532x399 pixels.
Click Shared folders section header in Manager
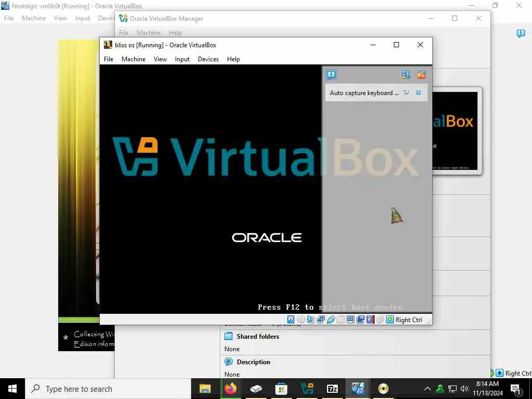(x=258, y=337)
